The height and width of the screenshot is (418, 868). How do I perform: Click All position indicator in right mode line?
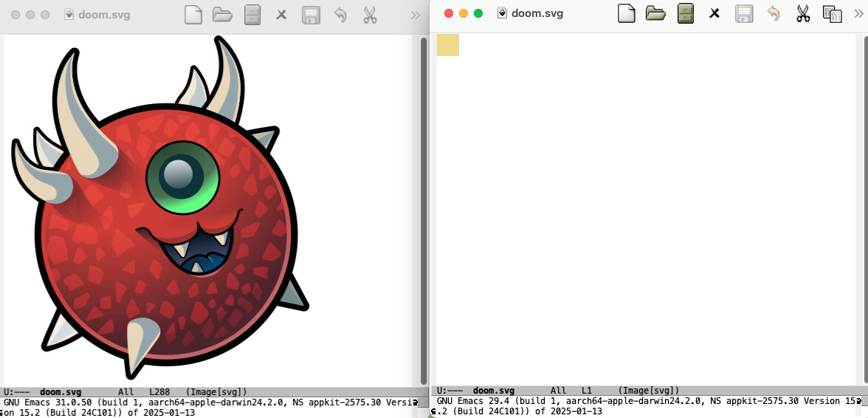tap(558, 391)
